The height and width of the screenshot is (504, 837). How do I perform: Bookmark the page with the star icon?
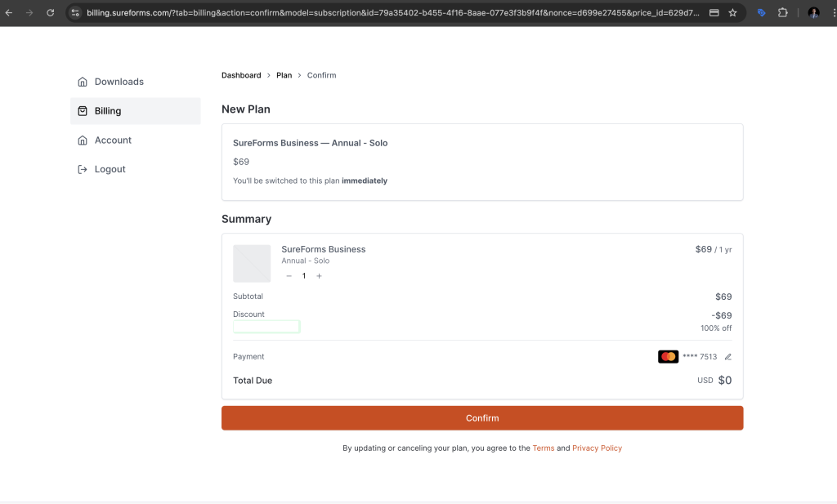point(732,13)
